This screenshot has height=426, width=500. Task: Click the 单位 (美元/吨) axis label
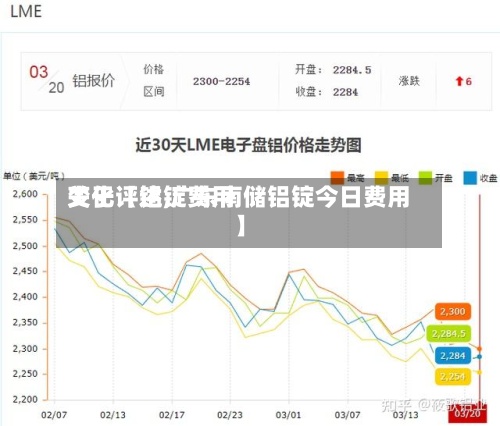(x=34, y=176)
